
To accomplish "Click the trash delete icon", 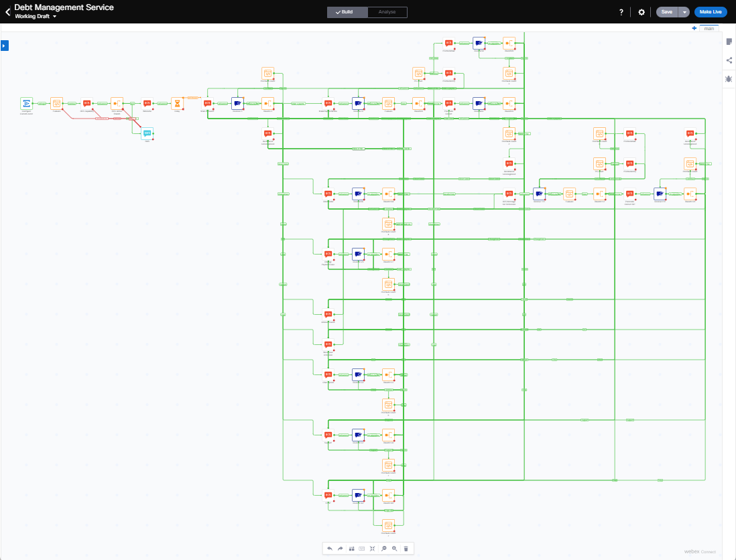I will tap(406, 549).
